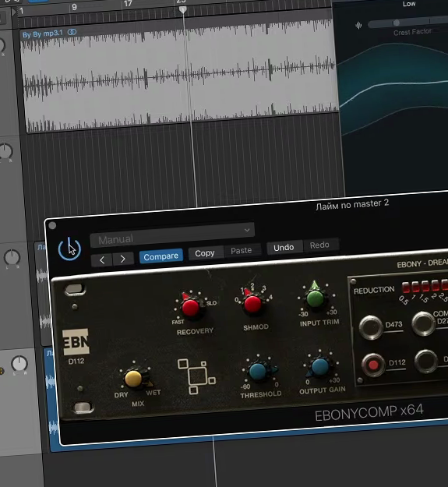Click the Compare button
448x487 pixels.
point(161,256)
